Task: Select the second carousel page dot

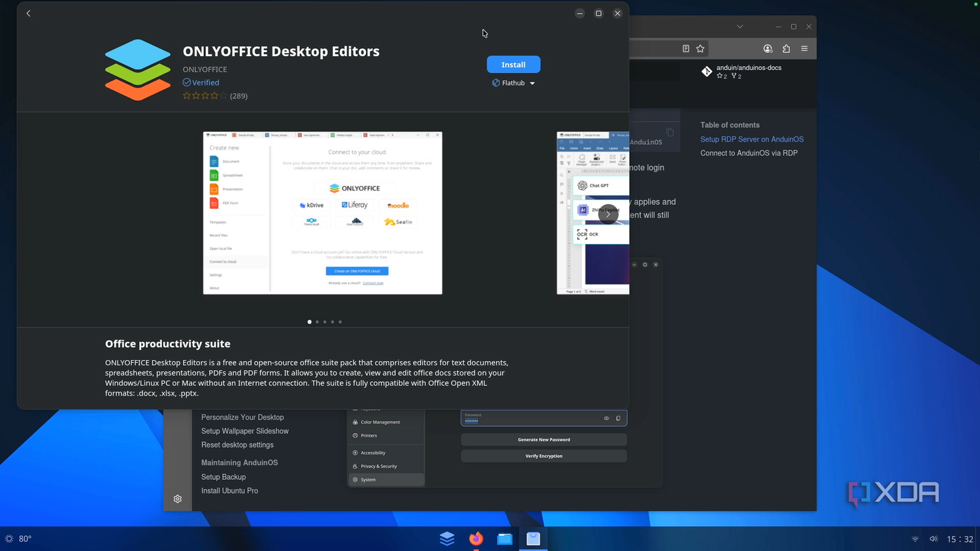Action: click(x=318, y=322)
